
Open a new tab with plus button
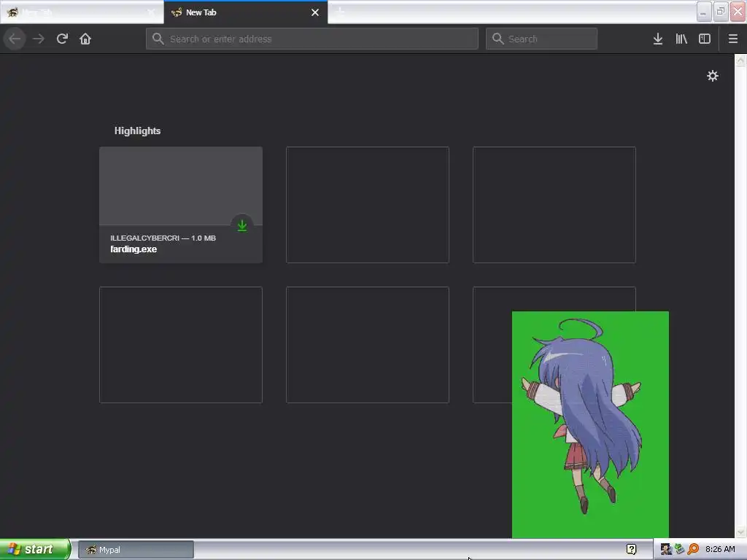click(x=340, y=12)
